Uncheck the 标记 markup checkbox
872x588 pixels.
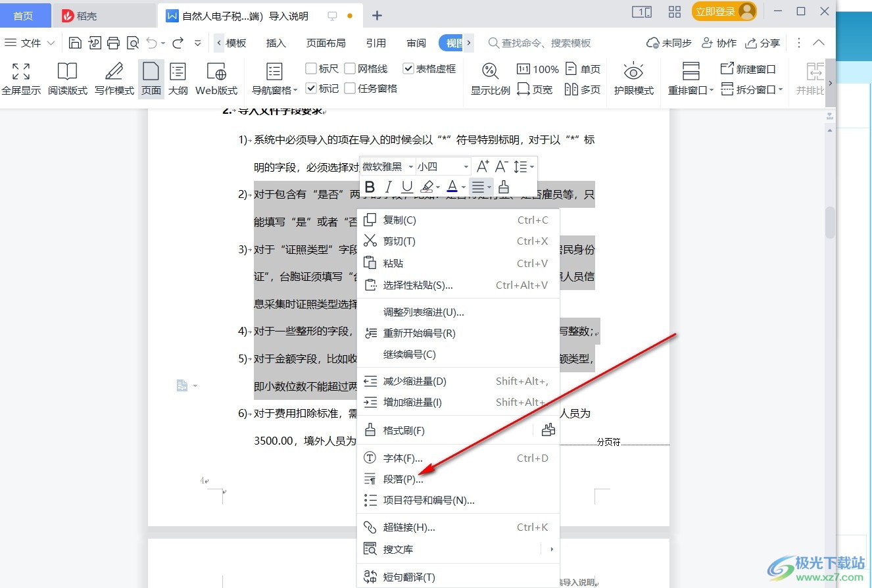311,88
